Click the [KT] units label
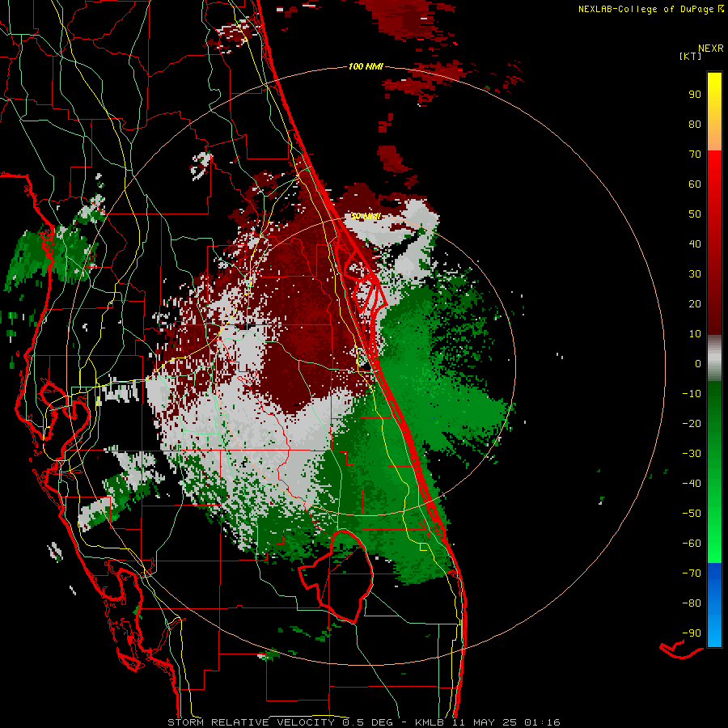Viewport: 728px width, 728px height. point(691,56)
